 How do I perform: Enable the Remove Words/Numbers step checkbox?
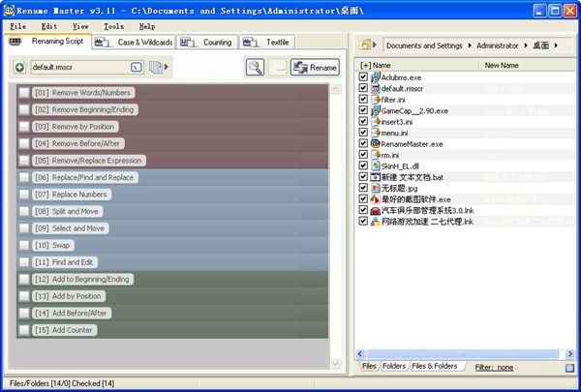[23, 93]
